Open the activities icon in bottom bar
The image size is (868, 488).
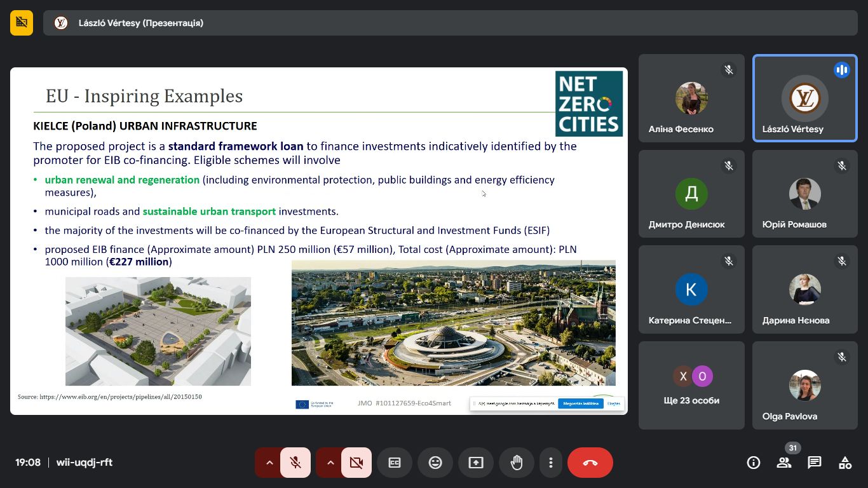(x=845, y=463)
